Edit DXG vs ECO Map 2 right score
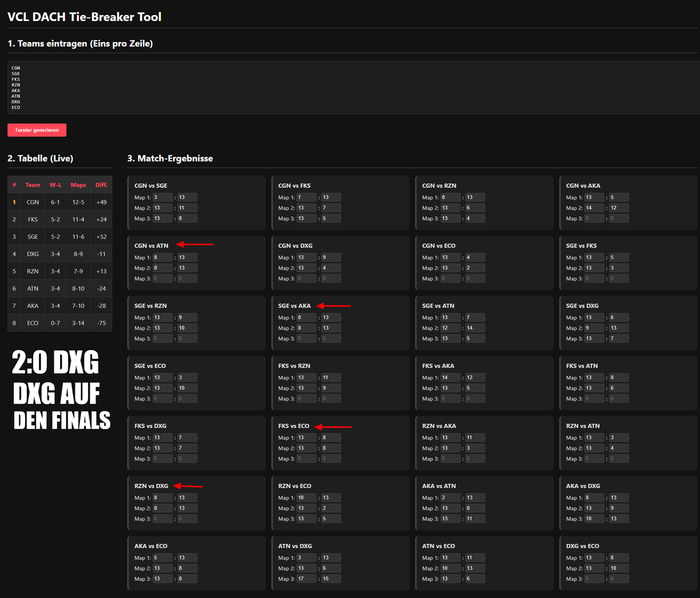This screenshot has height=598, width=700. pyautogui.click(x=619, y=568)
